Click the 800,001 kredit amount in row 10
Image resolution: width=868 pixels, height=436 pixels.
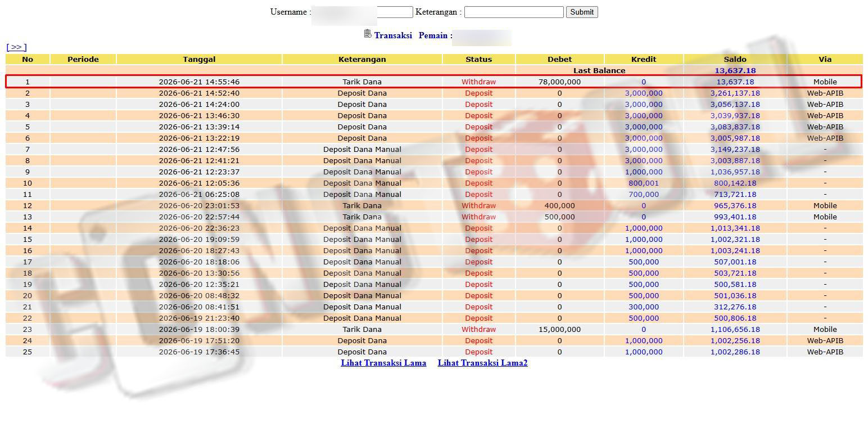[644, 183]
